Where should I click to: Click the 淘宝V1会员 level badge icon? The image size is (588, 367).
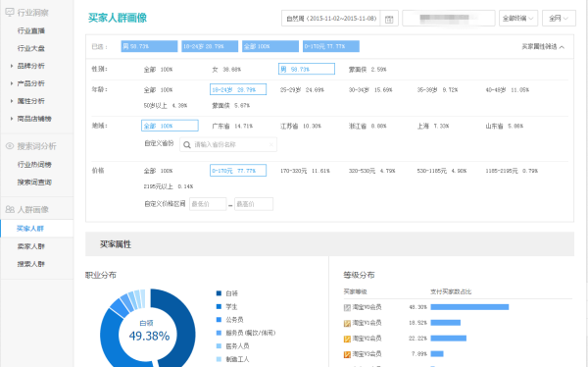347,323
